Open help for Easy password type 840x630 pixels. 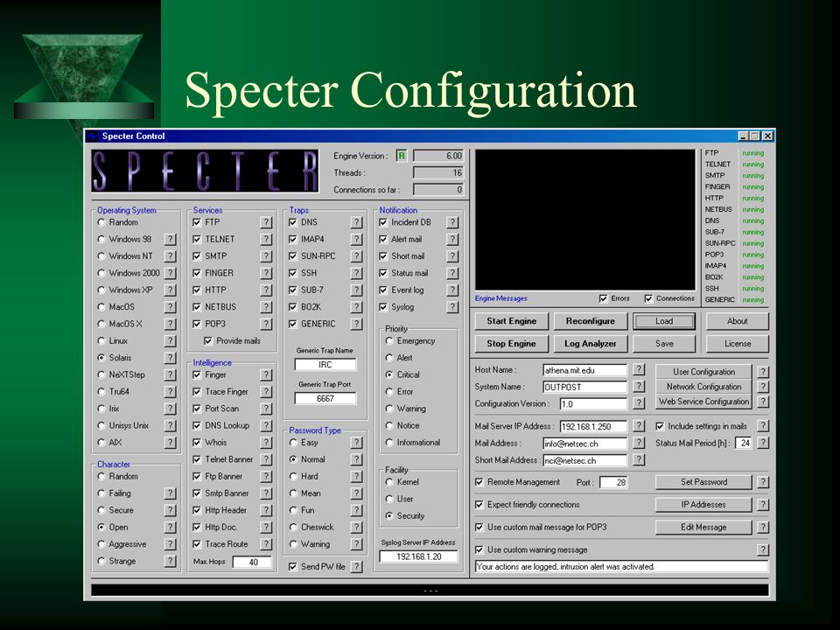pyautogui.click(x=356, y=443)
